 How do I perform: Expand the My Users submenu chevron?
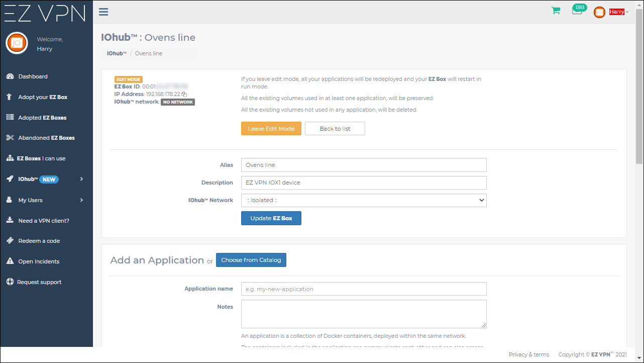pos(81,200)
